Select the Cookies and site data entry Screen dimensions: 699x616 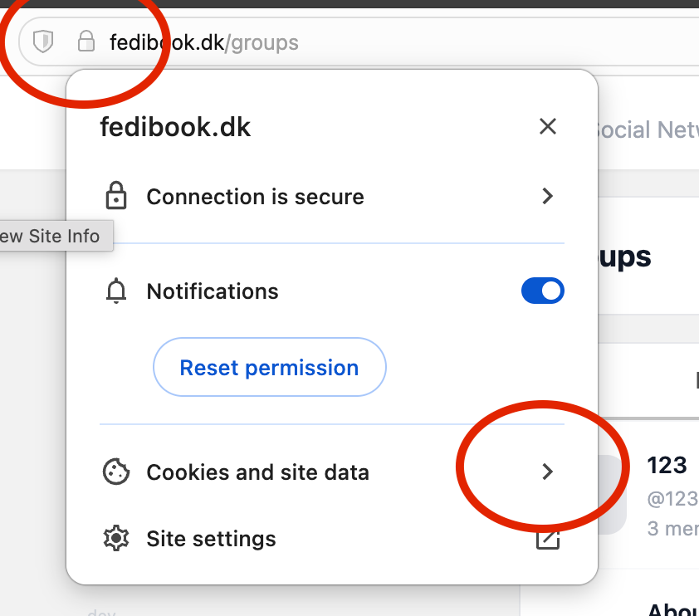pyautogui.click(x=257, y=472)
